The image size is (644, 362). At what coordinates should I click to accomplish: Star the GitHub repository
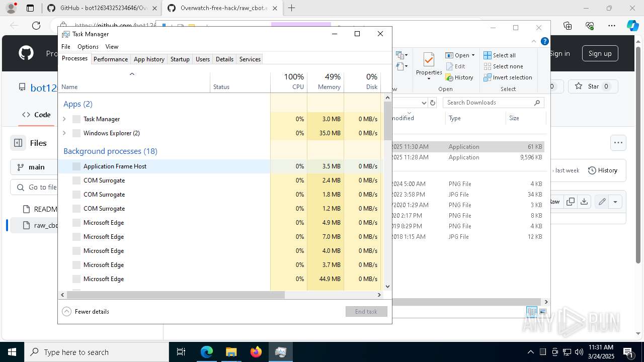click(x=593, y=86)
